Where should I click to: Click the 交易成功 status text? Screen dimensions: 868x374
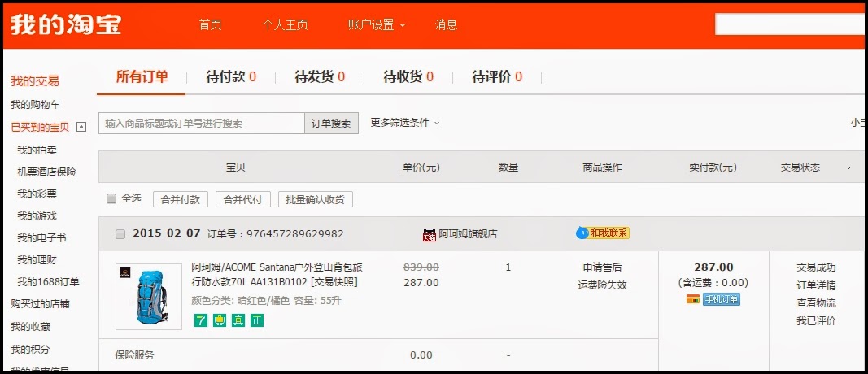pyautogui.click(x=816, y=267)
